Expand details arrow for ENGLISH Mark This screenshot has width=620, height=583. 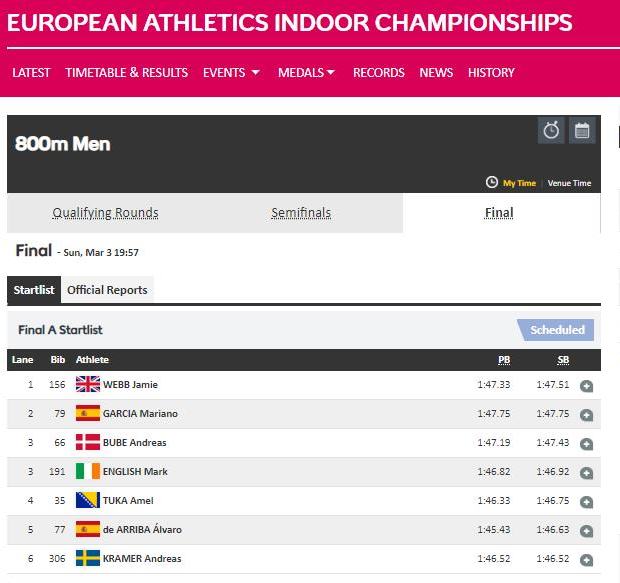point(586,473)
